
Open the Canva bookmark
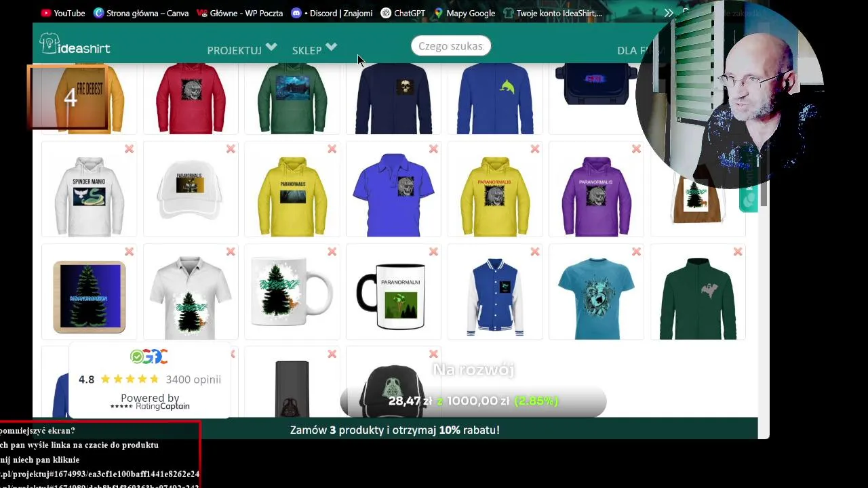click(x=140, y=13)
